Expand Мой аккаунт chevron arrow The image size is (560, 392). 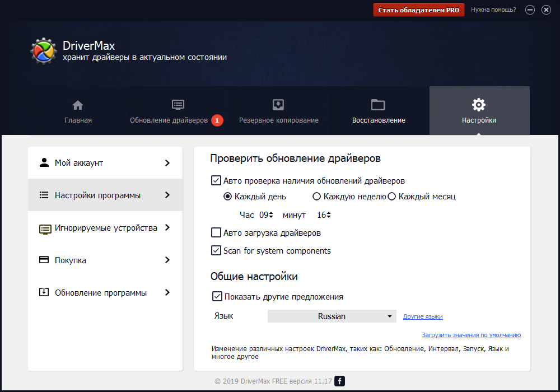point(167,163)
